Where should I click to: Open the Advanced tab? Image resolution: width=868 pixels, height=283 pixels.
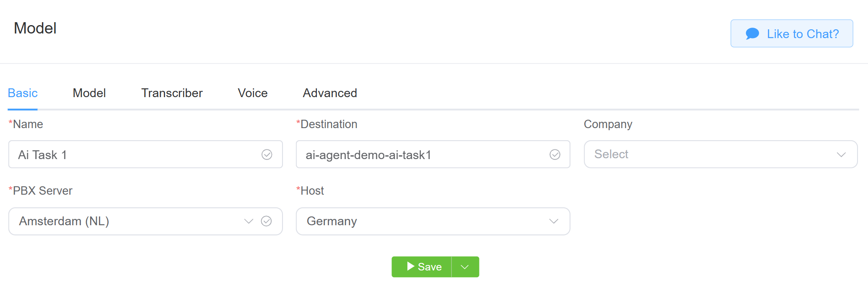330,93
